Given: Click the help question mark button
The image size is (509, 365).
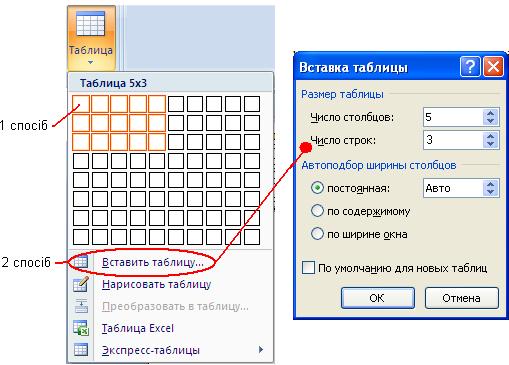Looking at the screenshot, I should [x=470, y=67].
